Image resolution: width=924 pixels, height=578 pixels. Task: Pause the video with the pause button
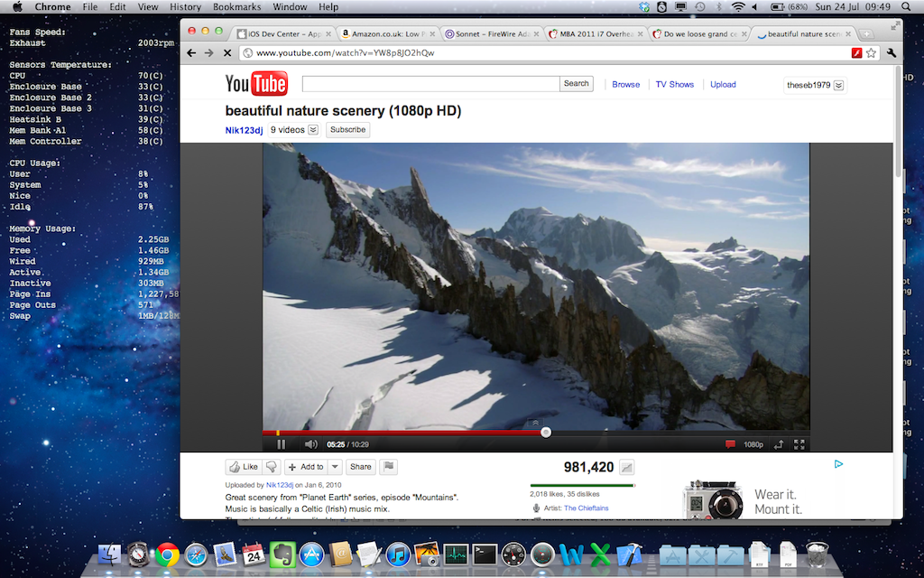(282, 444)
